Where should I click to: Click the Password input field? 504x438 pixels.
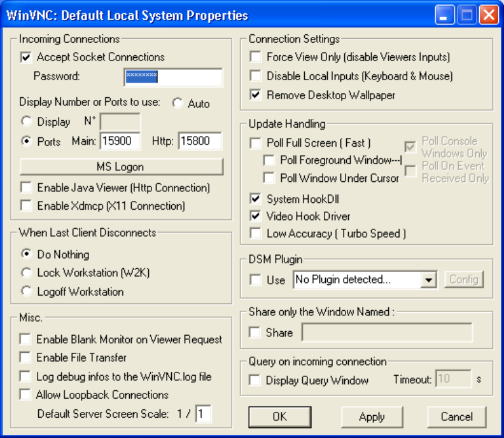tap(173, 77)
